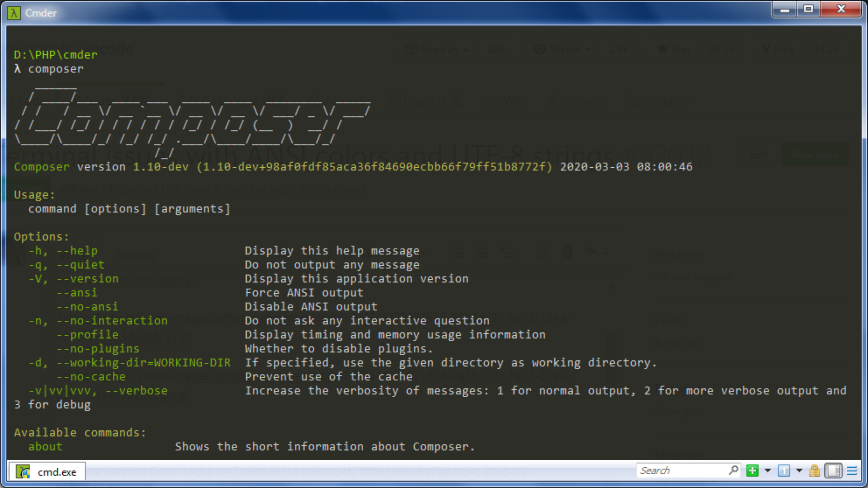
Task: Click the '--help' option text
Action: pyautogui.click(x=77, y=251)
